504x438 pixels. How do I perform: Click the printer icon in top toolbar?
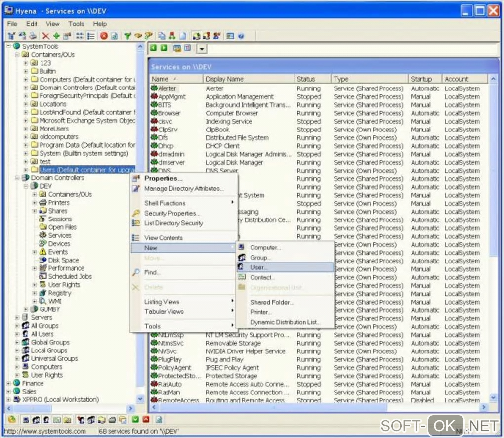tap(33, 36)
